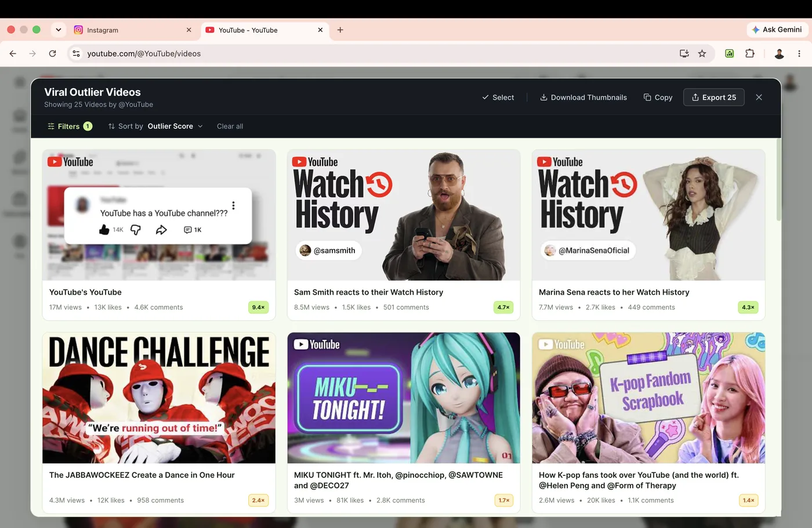Click the macOS green fullscreen window button

coord(37,30)
